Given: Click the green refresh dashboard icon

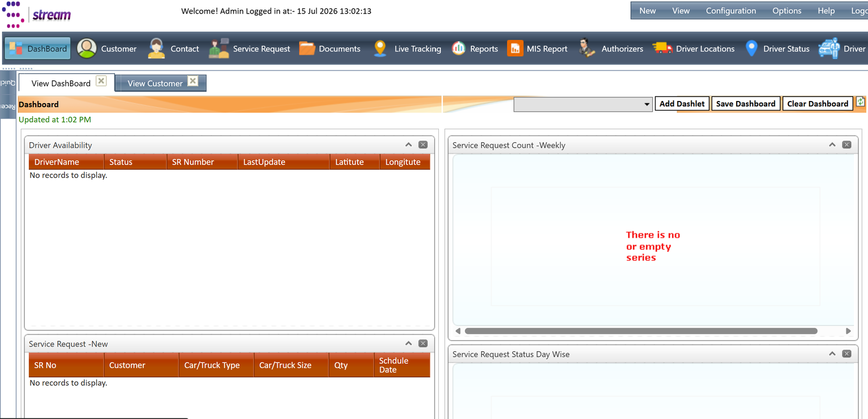Looking at the screenshot, I should pos(861,102).
